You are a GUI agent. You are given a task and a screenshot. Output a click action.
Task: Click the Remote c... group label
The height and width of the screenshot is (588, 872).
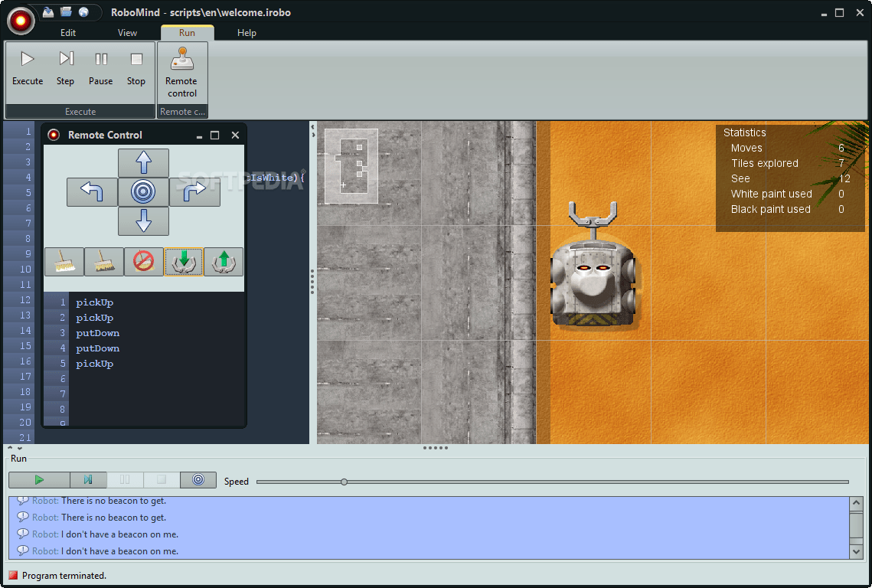click(x=182, y=111)
